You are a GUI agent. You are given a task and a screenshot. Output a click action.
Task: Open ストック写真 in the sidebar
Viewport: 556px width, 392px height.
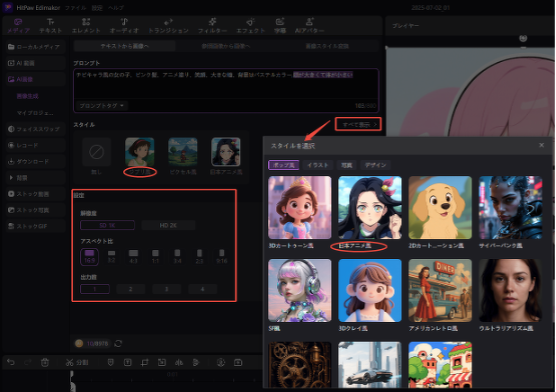(x=35, y=210)
